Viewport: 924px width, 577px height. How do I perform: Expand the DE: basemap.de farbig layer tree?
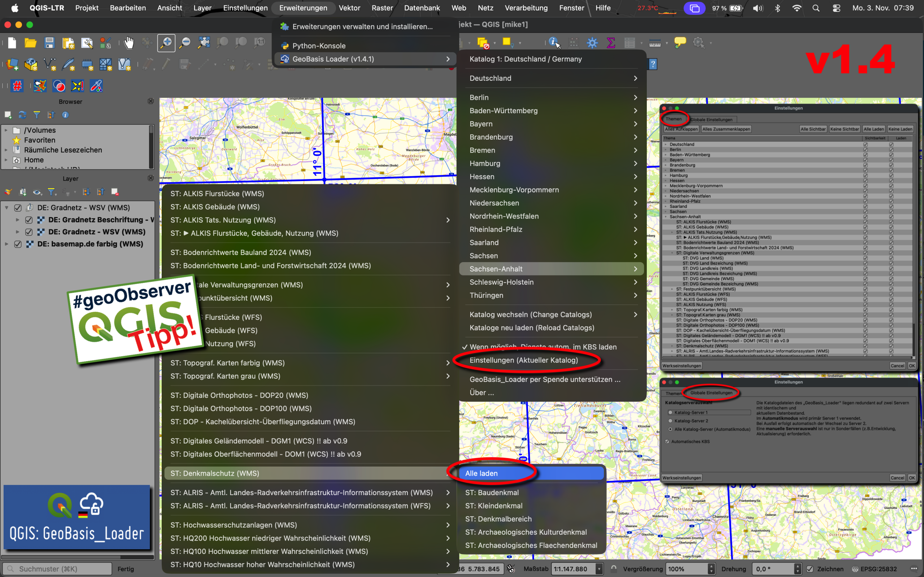pos(6,244)
